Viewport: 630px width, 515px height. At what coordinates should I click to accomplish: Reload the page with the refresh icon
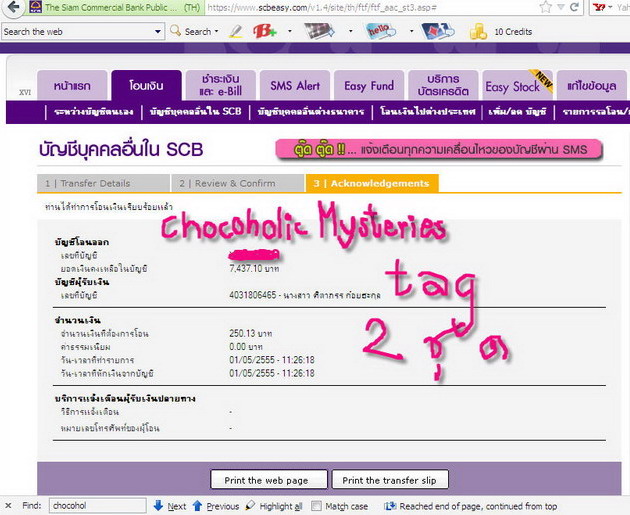coord(575,7)
